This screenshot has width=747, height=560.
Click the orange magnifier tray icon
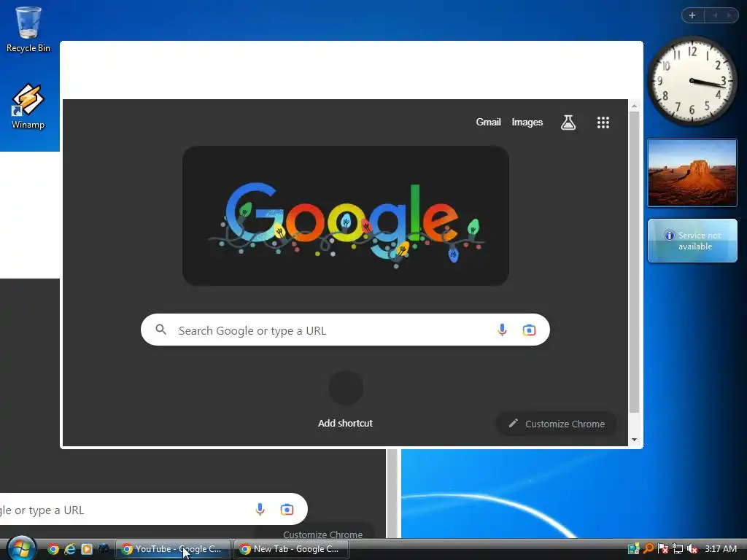pyautogui.click(x=649, y=548)
